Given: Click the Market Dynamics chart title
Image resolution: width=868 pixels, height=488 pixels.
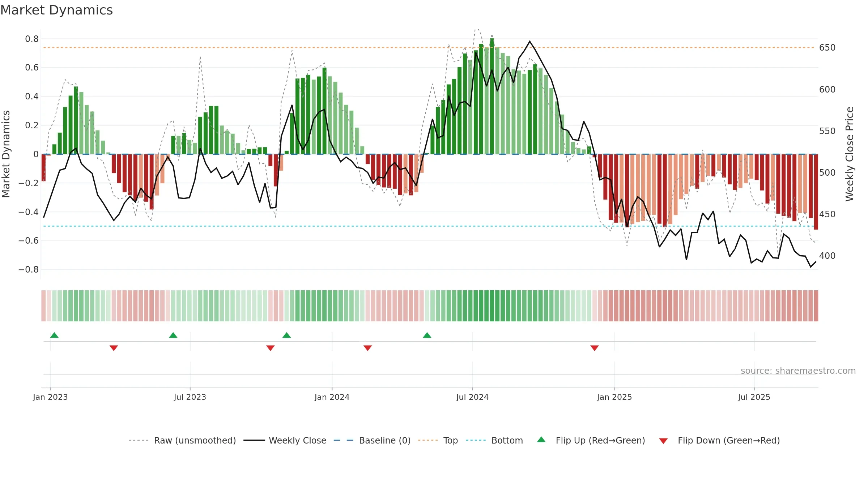Looking at the screenshot, I should coord(56,10).
